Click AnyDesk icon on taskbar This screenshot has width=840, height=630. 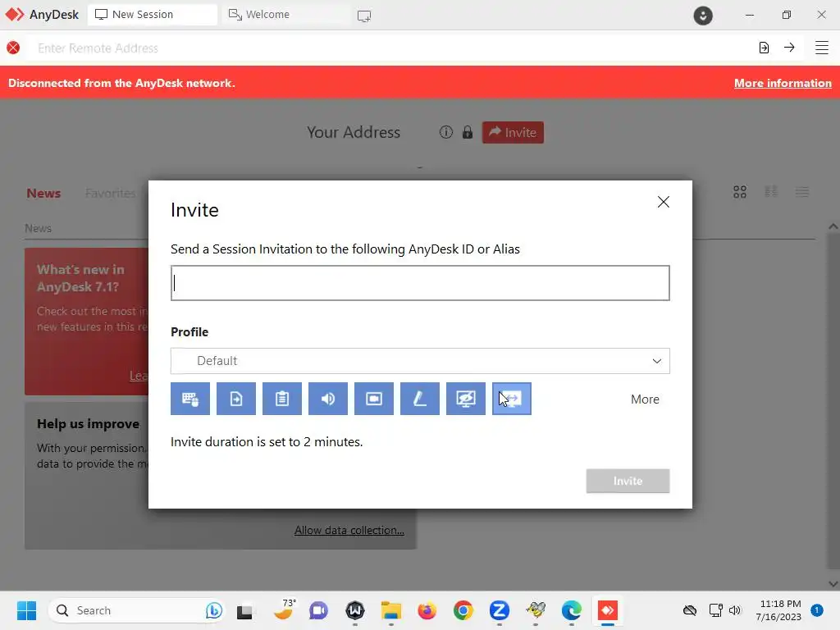[608, 610]
